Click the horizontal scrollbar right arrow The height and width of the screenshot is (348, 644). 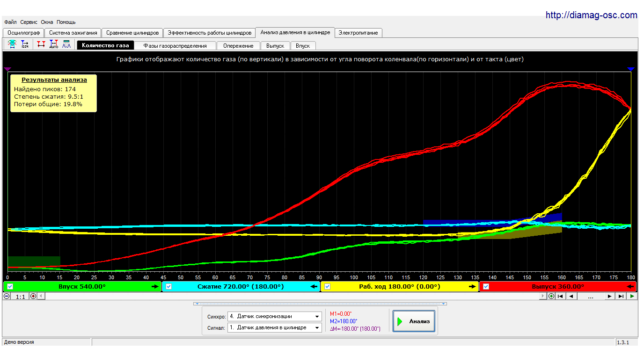click(x=543, y=296)
